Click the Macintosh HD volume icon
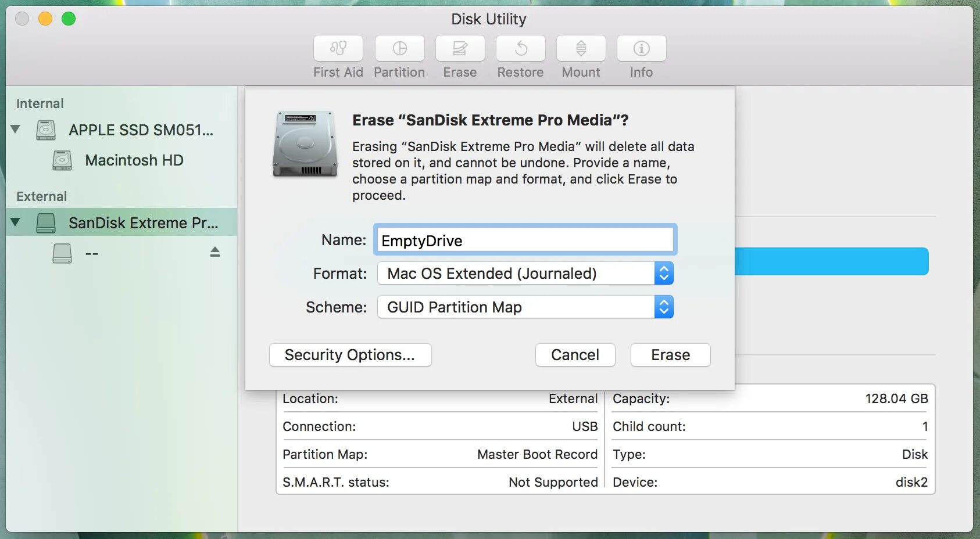 pos(62,160)
